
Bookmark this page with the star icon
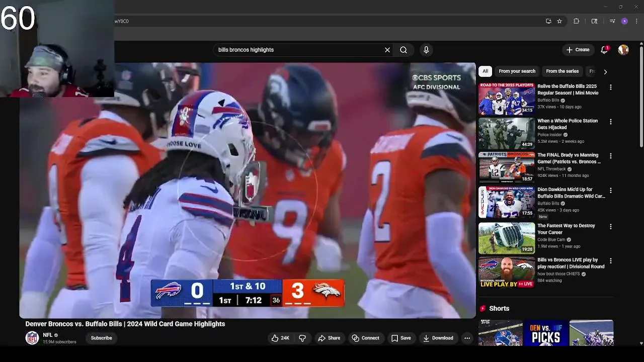pyautogui.click(x=559, y=21)
